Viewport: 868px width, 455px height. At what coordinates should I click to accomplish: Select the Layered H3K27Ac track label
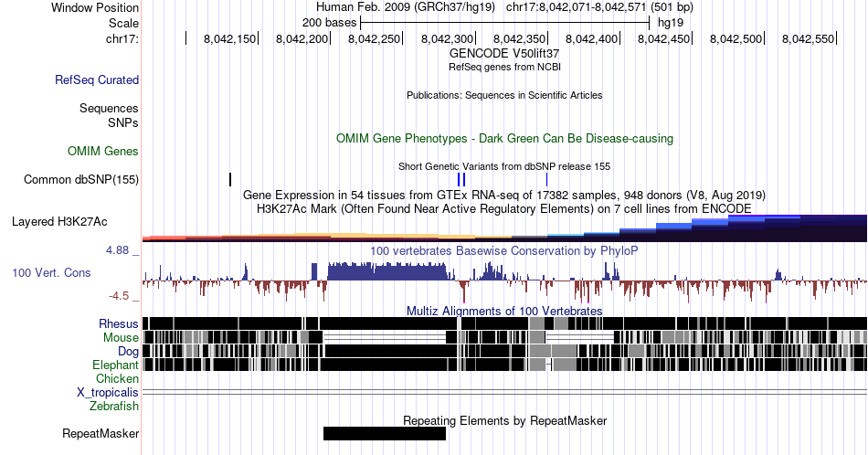[x=59, y=221]
